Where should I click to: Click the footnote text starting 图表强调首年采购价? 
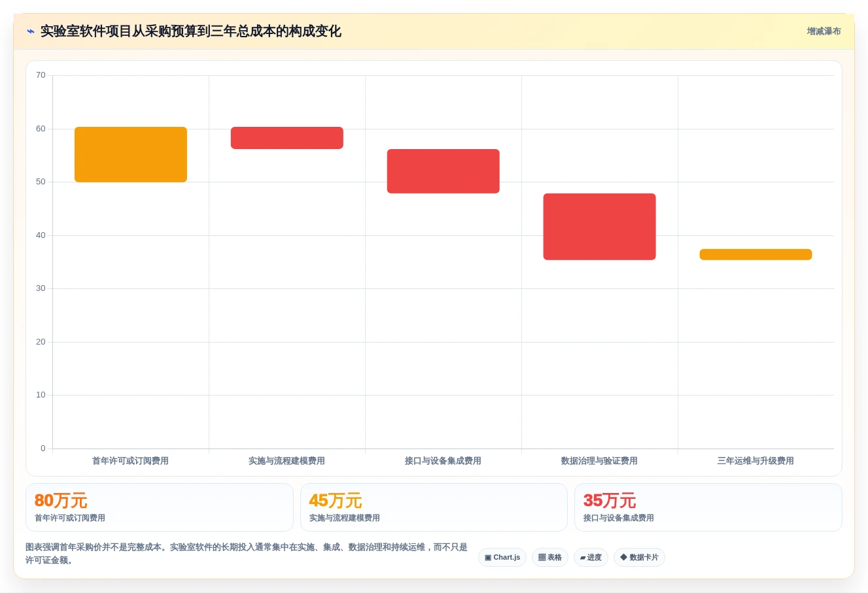pyautogui.click(x=247, y=554)
